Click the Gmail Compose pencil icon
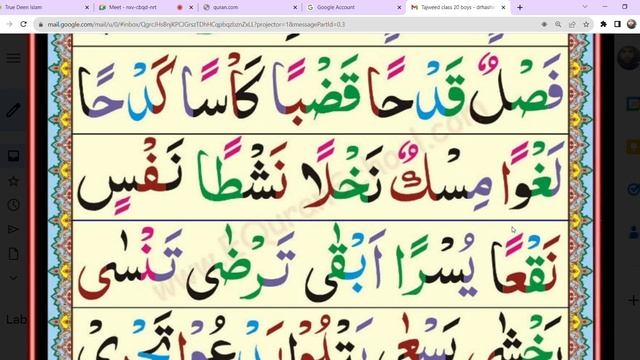This screenshot has height=360, width=640. coord(13,110)
